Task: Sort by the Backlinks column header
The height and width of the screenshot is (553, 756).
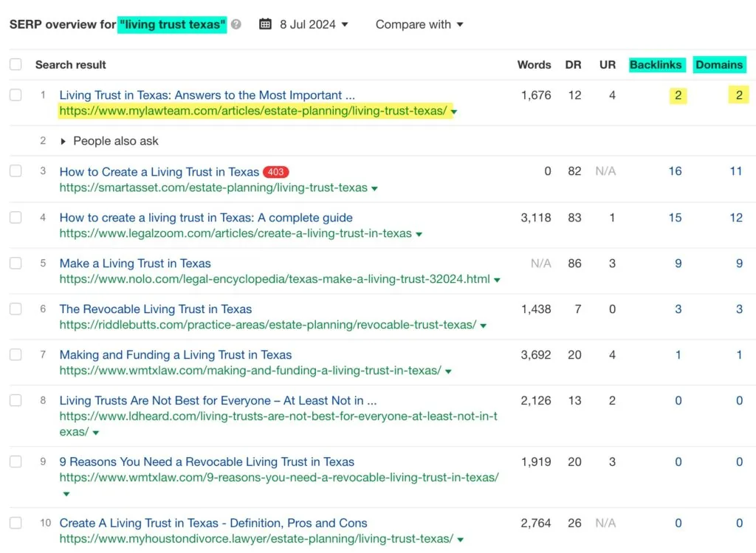Action: coord(656,65)
